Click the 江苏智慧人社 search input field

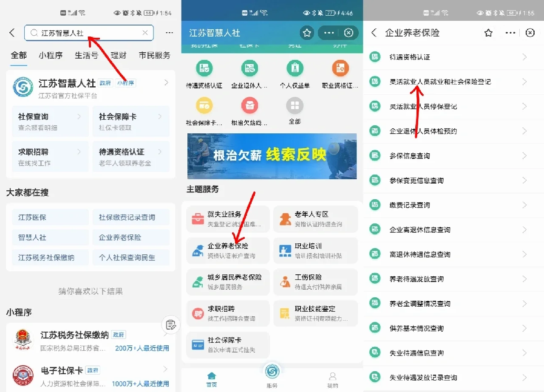click(x=89, y=33)
